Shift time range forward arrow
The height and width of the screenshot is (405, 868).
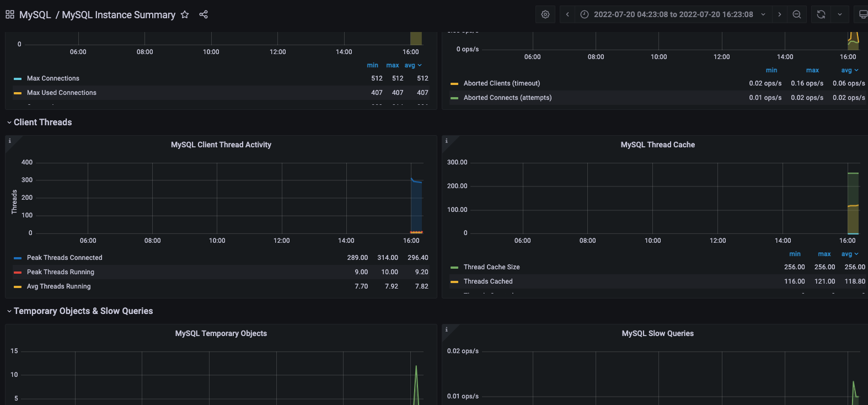779,14
